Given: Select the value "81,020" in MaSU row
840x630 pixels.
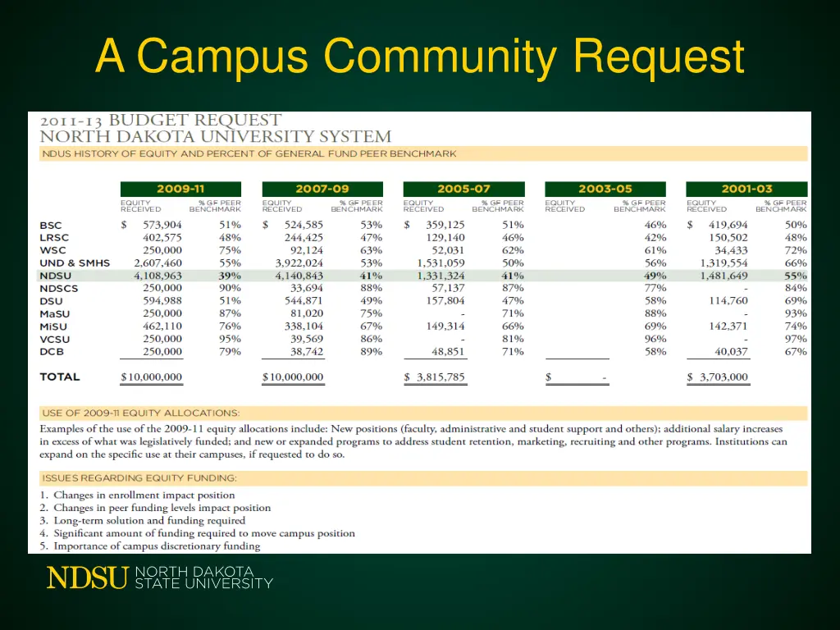Looking at the screenshot, I should coord(307,313).
